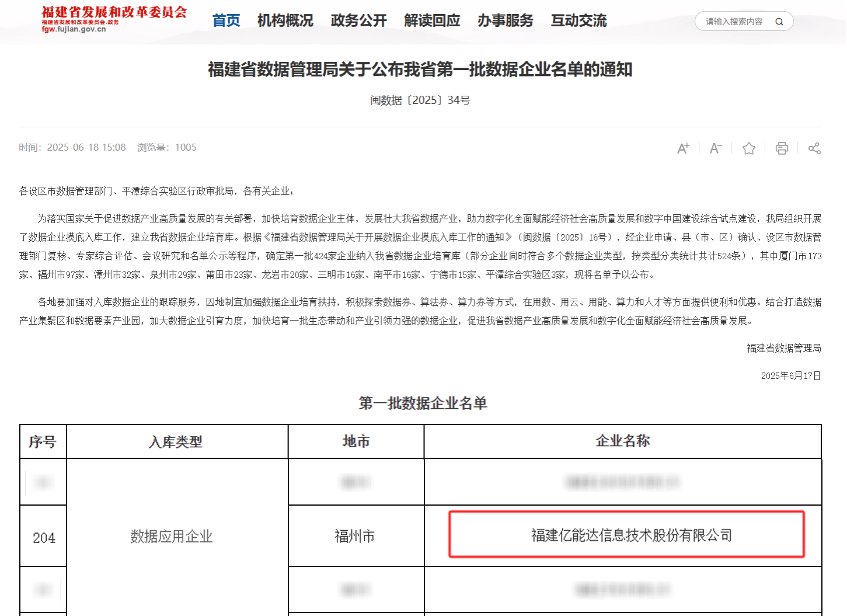Click the article title heading
847x616 pixels.
pyautogui.click(x=420, y=69)
